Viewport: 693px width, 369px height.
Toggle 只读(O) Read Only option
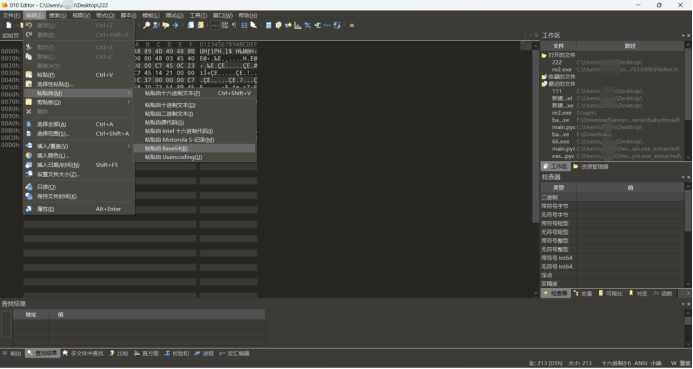[79, 187]
